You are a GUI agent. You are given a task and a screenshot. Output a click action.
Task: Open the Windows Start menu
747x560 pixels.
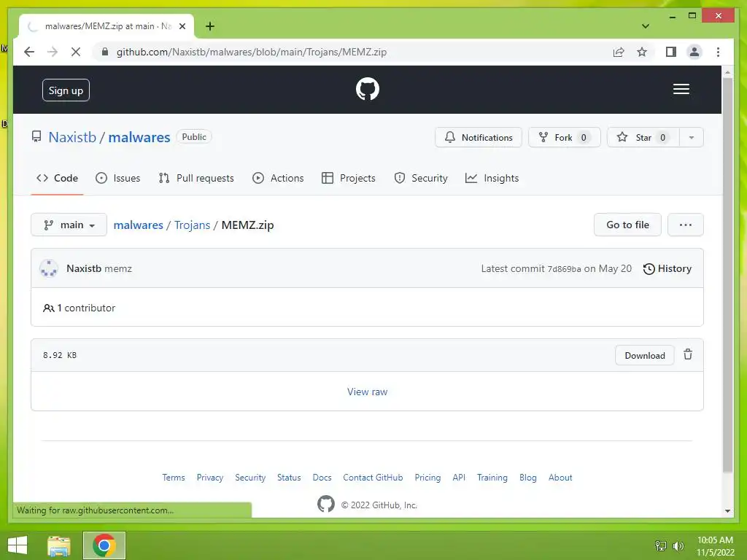[x=18, y=545]
